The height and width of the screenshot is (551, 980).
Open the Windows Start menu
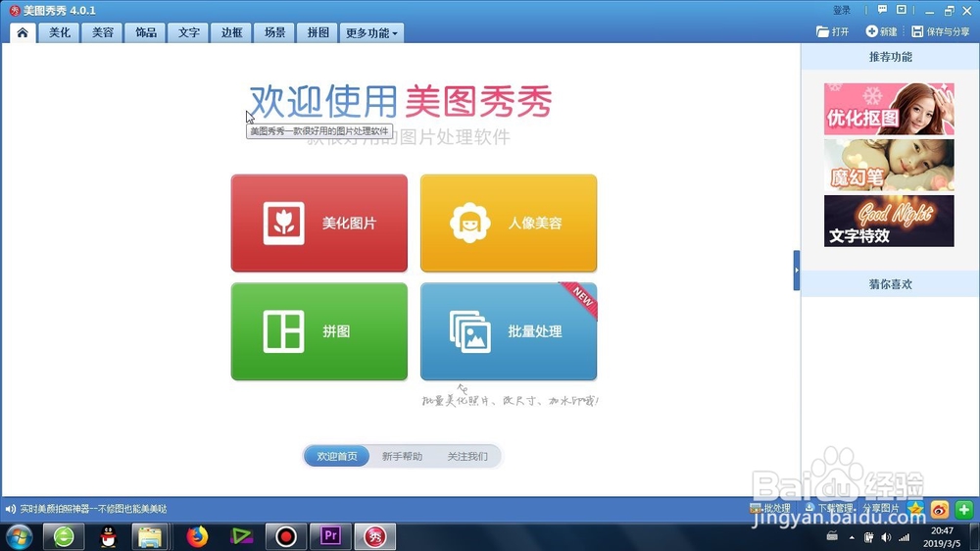[x=20, y=536]
